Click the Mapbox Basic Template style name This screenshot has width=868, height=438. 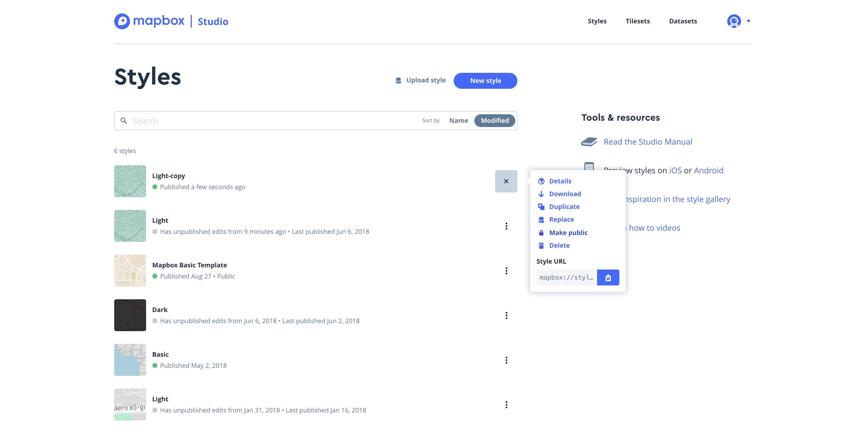pyautogui.click(x=189, y=265)
